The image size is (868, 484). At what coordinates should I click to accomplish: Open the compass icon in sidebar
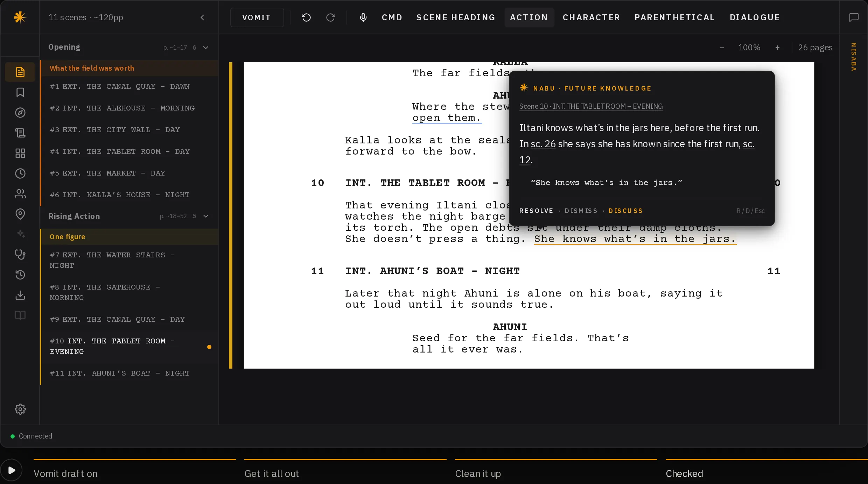tap(20, 113)
